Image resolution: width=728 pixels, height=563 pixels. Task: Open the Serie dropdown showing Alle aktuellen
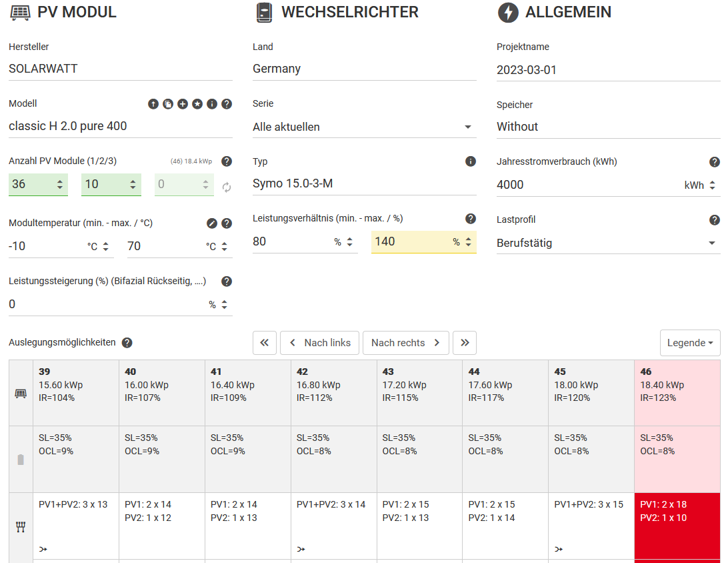pyautogui.click(x=365, y=127)
